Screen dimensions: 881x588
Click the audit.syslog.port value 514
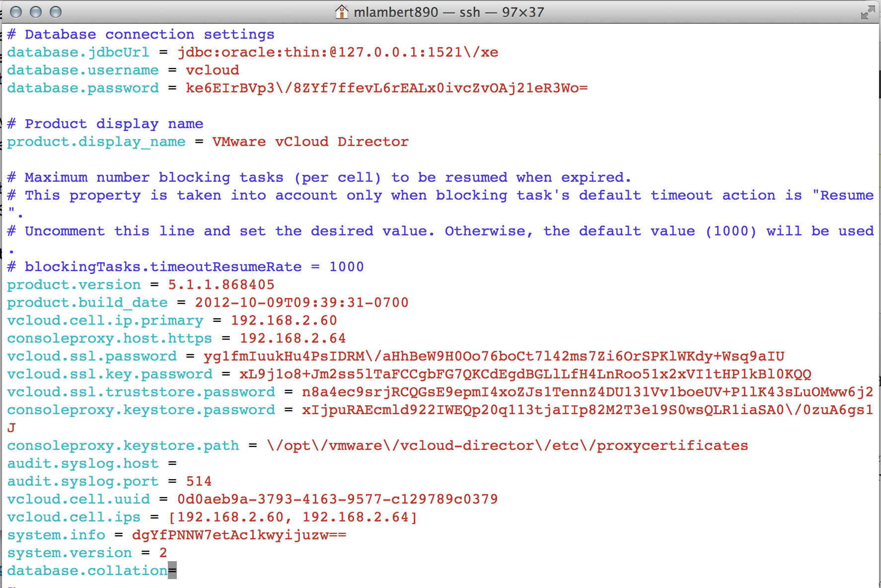[199, 481]
